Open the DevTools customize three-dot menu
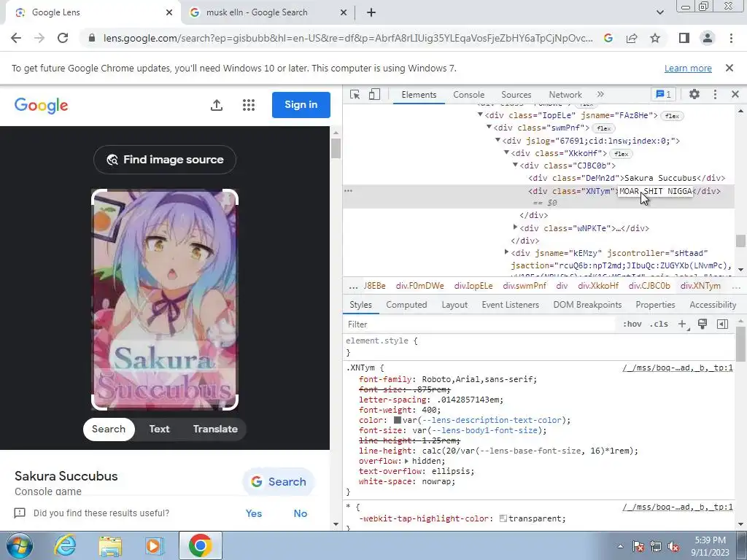 (715, 94)
